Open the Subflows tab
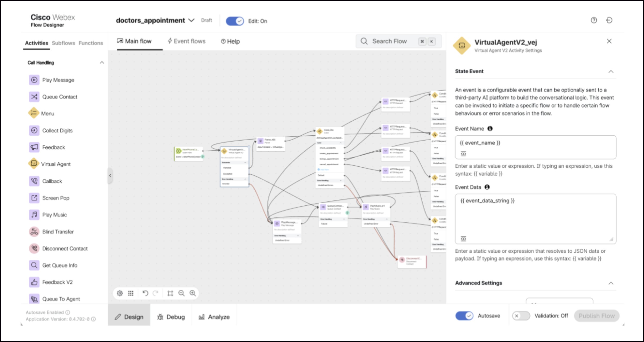The image size is (644, 342). coord(63,43)
